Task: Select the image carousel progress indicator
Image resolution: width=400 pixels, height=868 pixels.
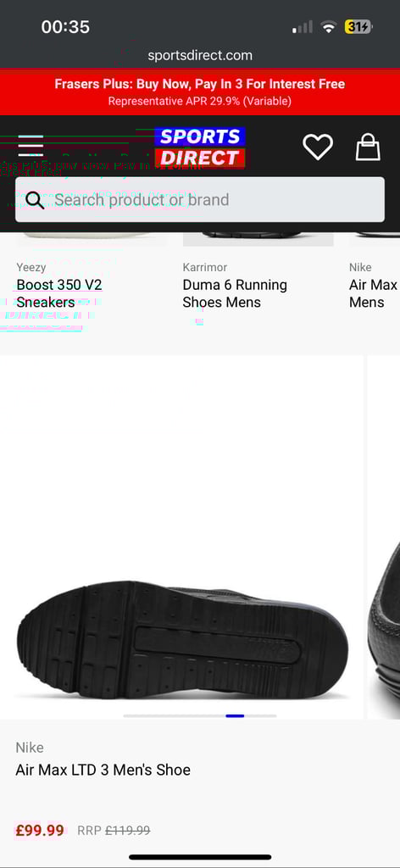Action: 200,715
